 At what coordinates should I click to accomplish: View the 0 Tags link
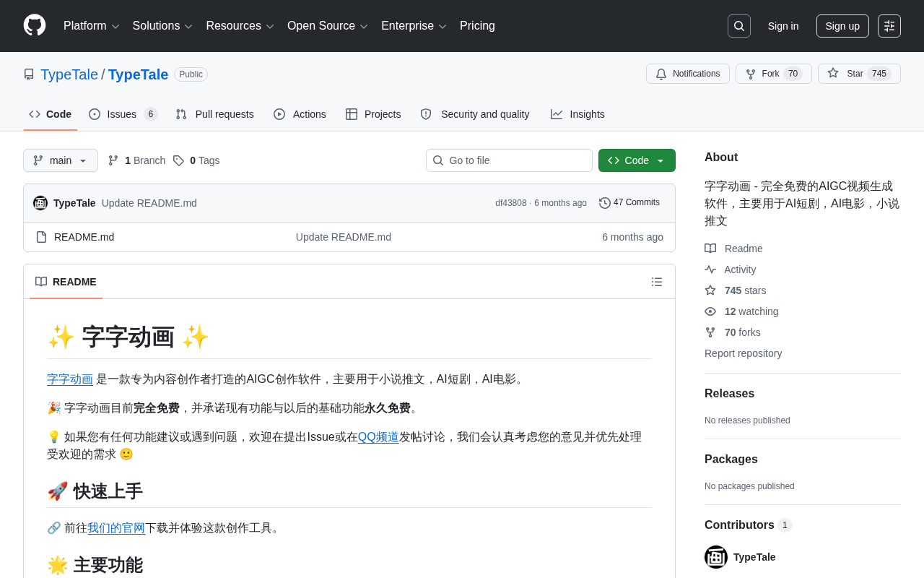[x=196, y=160]
